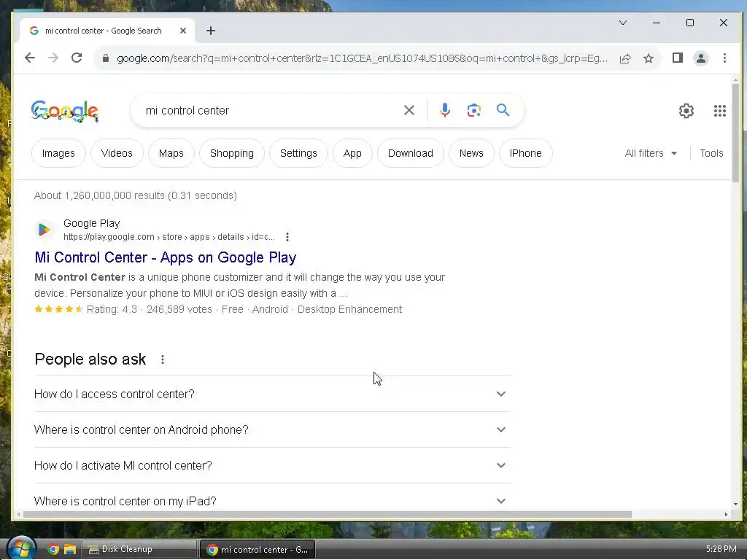Screen dimensions: 747x560
Task: Click the horizontal scrollbar thumb
Action: tap(328, 514)
